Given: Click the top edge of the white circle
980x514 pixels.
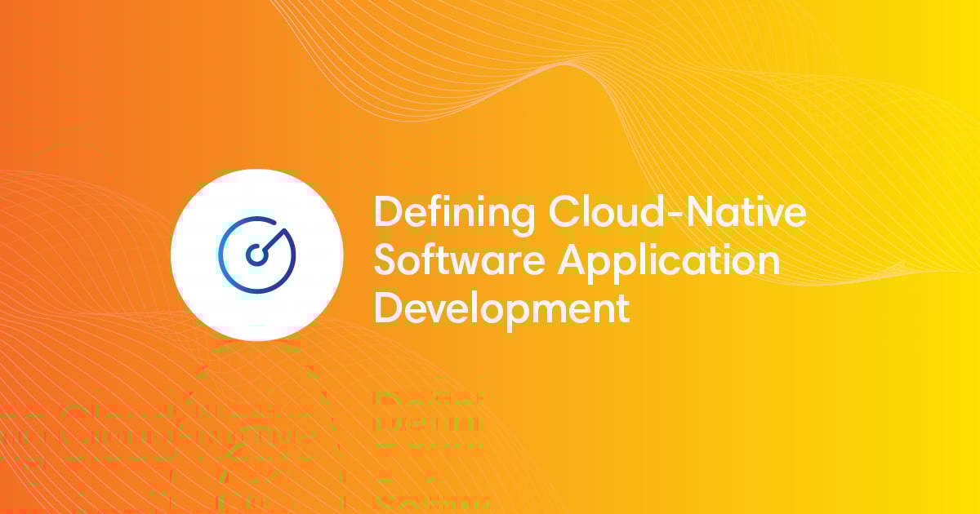Looking at the screenshot, I should pyautogui.click(x=256, y=171).
